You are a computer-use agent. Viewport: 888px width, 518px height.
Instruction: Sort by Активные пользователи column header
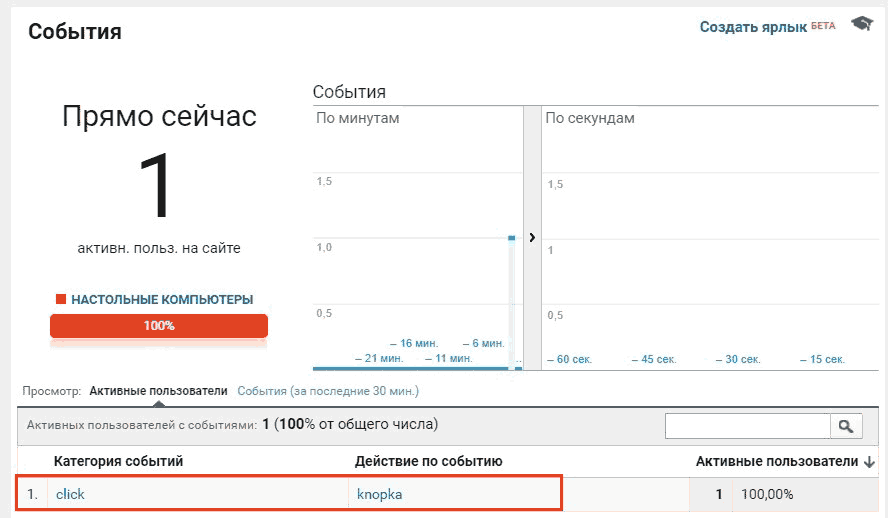777,461
